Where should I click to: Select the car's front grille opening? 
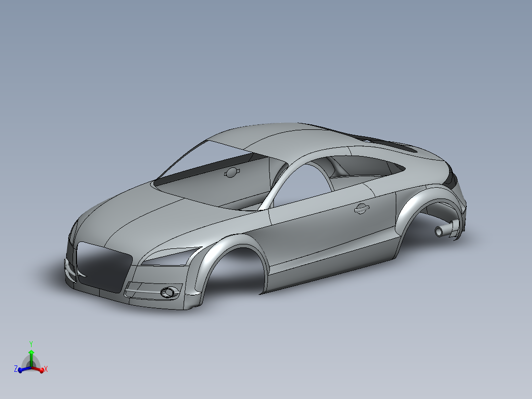tap(104, 267)
